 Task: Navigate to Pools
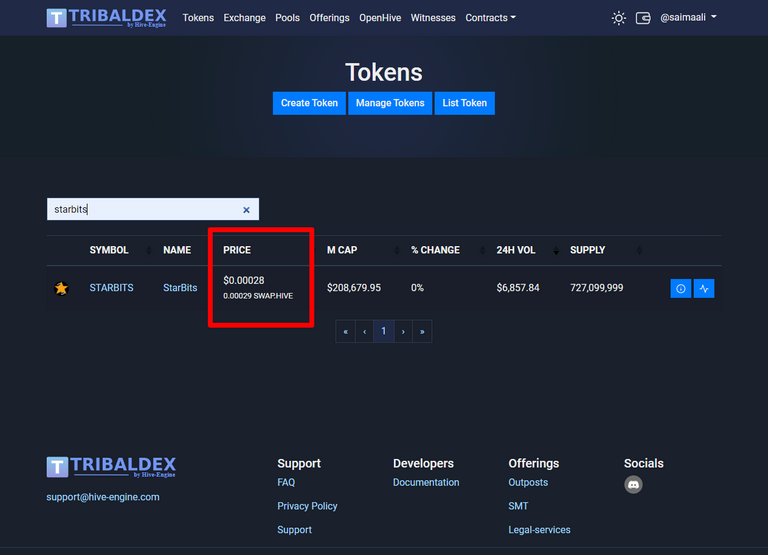click(288, 18)
